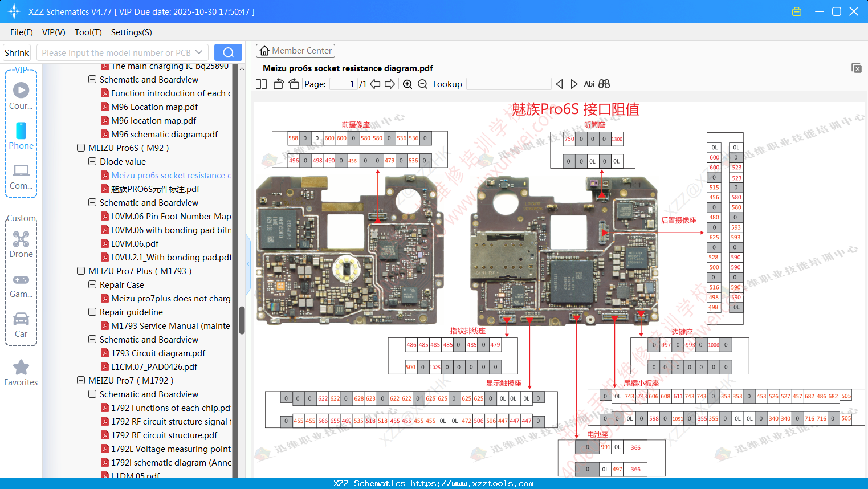Go to next page with forward arrow
This screenshot has height=489, width=868.
(390, 84)
